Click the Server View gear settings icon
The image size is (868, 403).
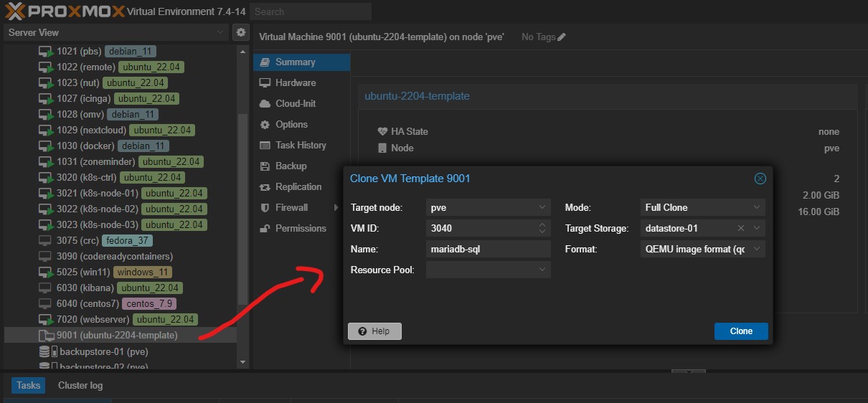coord(240,32)
